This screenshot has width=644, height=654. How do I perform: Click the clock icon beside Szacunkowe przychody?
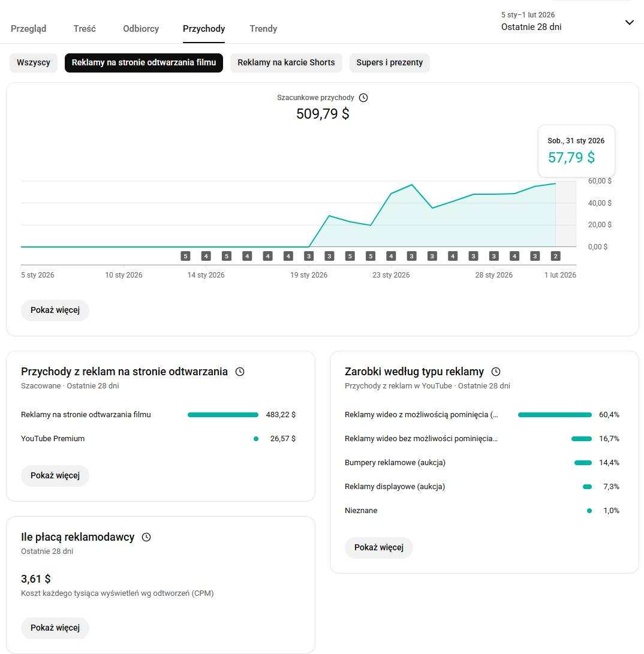tap(363, 98)
